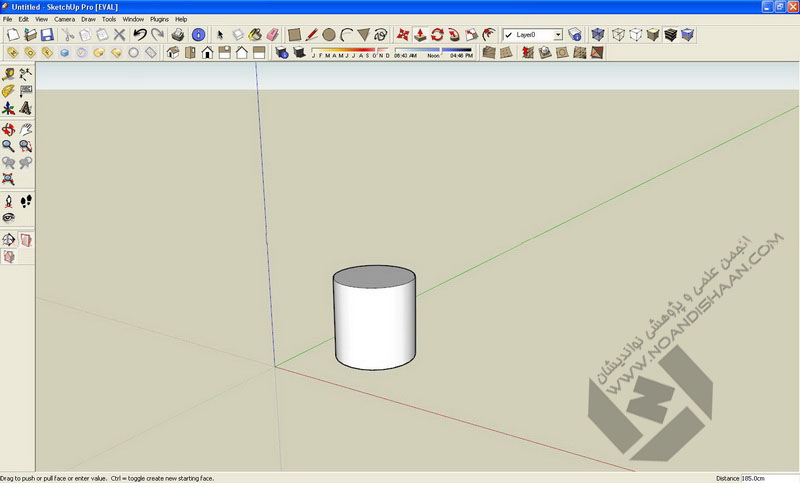Open the Draw menu
The image size is (800, 483).
tap(88, 19)
